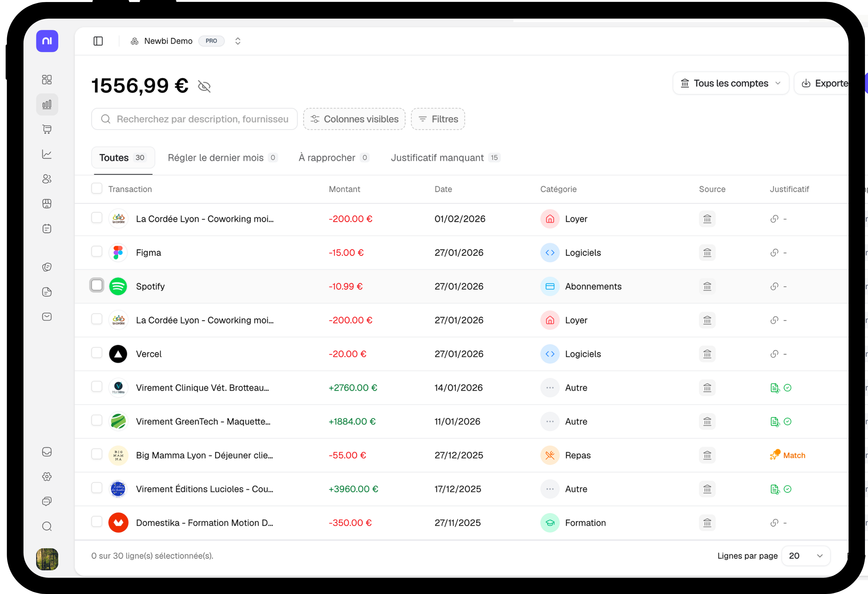Check the Domestika transaction checkbox

97,522
